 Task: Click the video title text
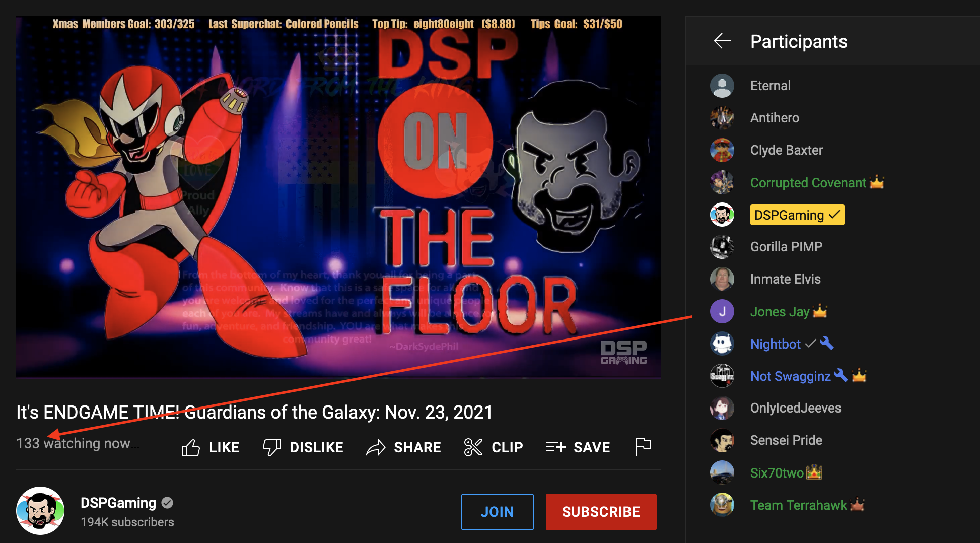pyautogui.click(x=254, y=412)
